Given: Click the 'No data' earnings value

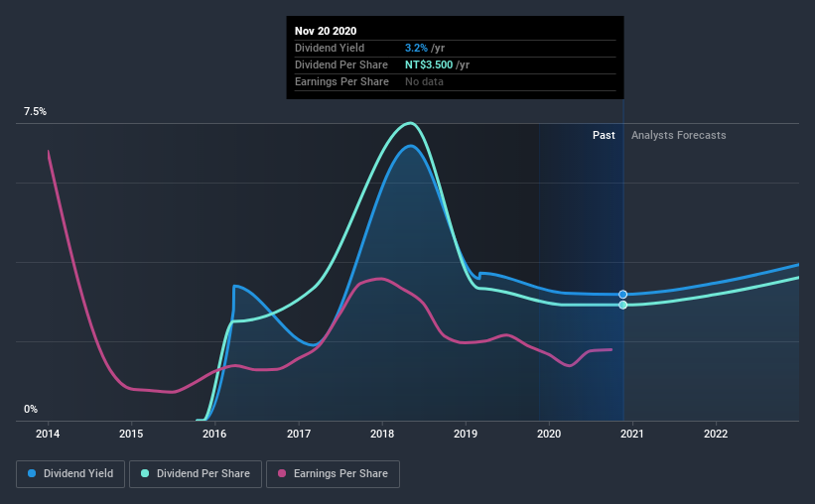Looking at the screenshot, I should tap(424, 81).
